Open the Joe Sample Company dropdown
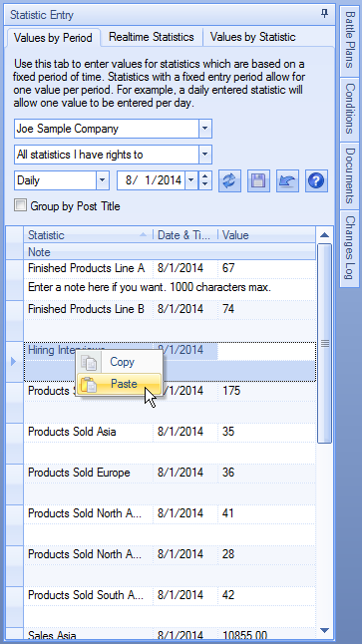362x644 pixels. pos(205,129)
